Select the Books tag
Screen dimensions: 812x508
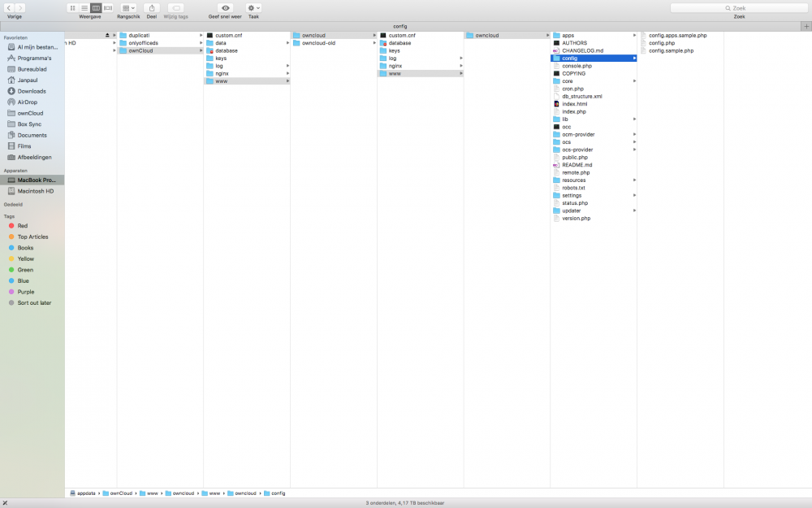coord(32,248)
